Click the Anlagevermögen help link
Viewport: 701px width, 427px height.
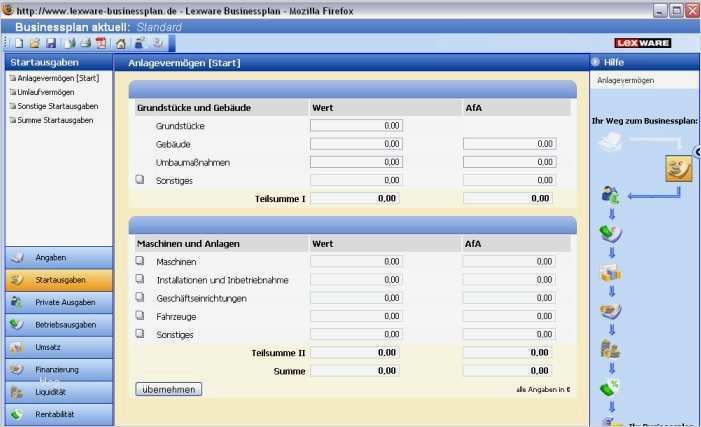625,80
